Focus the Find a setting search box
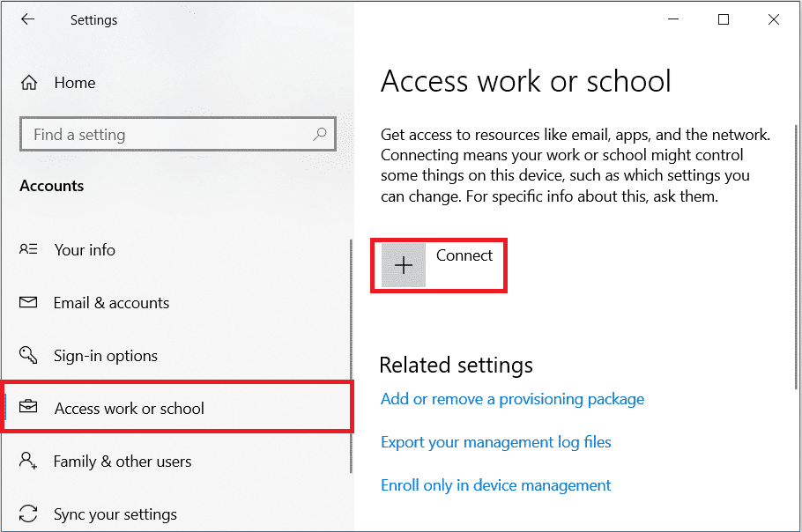This screenshot has width=802, height=532. tap(178, 134)
